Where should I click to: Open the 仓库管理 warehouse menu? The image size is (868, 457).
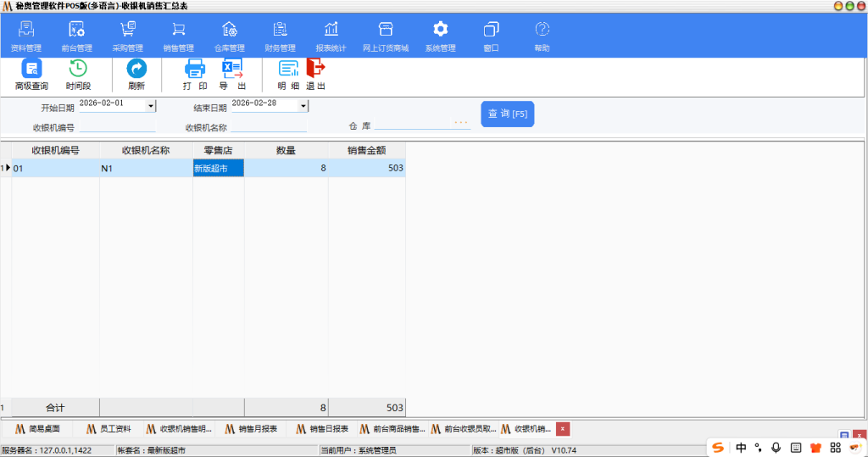point(229,36)
